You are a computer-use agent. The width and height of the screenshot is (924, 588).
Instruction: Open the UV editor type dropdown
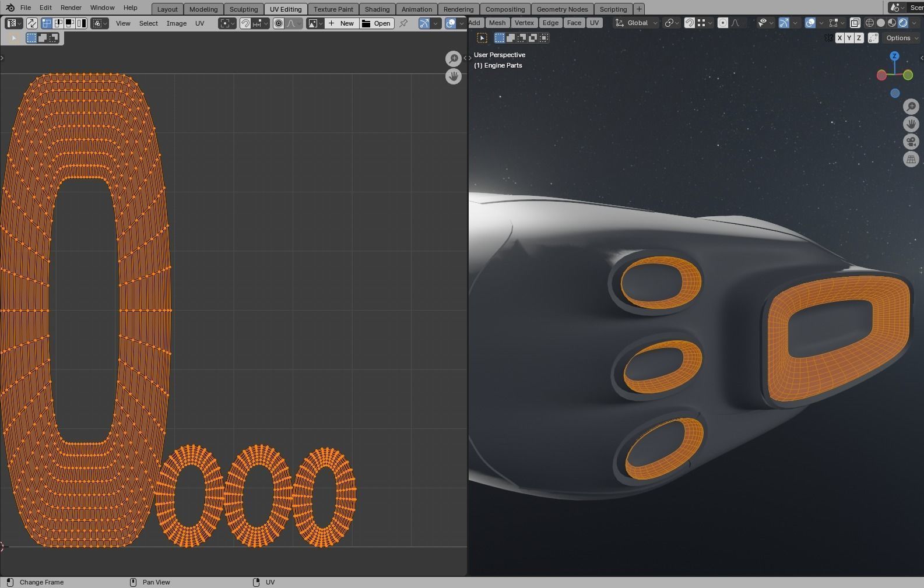click(x=13, y=23)
